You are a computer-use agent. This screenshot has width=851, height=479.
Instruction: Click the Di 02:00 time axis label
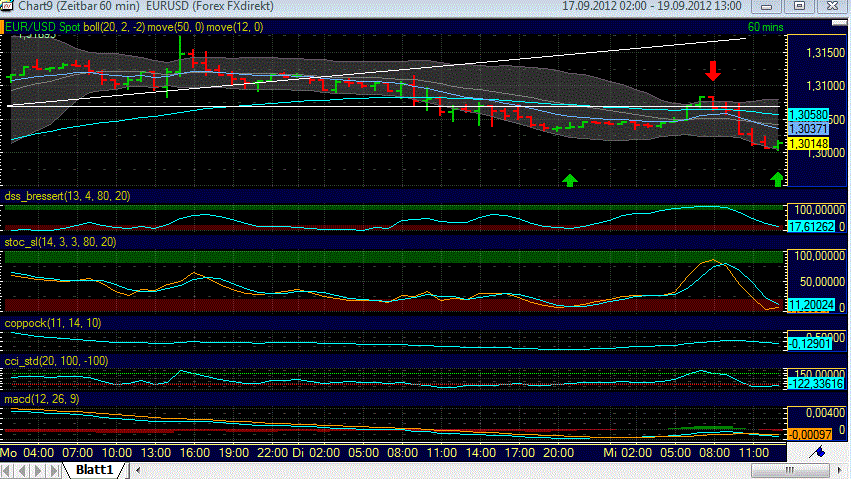tap(316, 452)
